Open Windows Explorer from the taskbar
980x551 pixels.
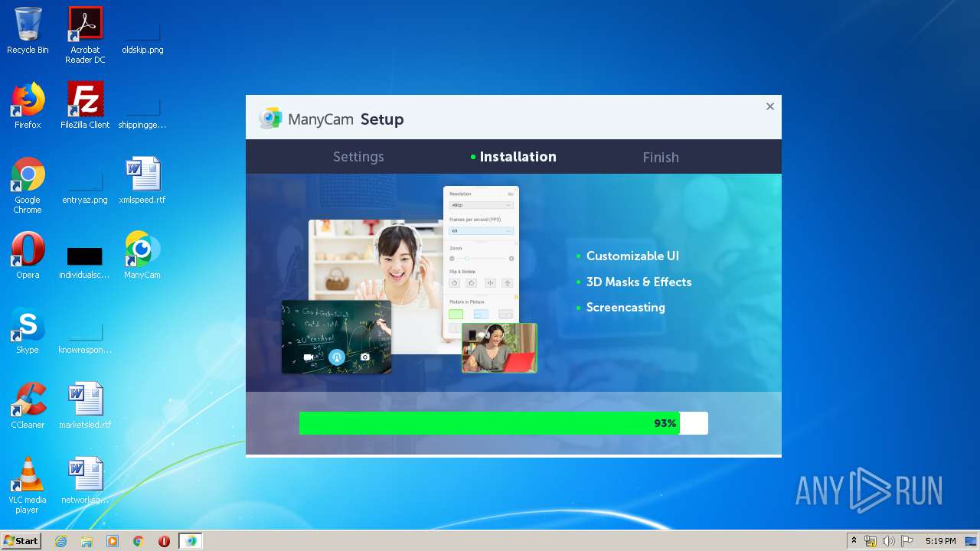87,541
